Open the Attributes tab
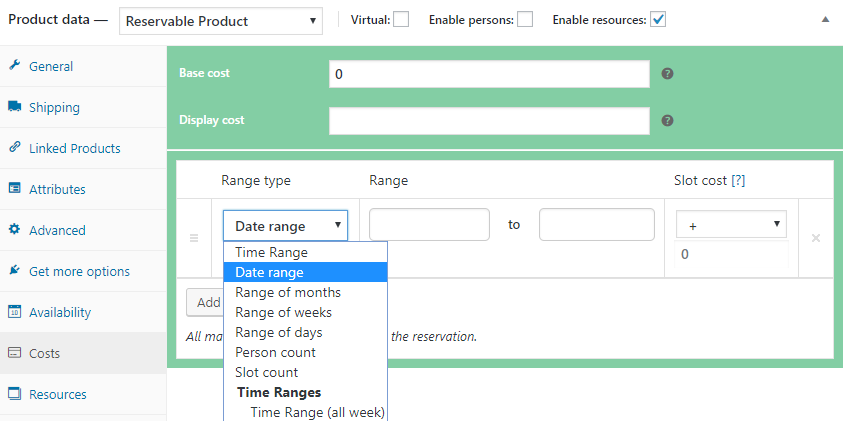843x421 pixels. click(x=57, y=189)
